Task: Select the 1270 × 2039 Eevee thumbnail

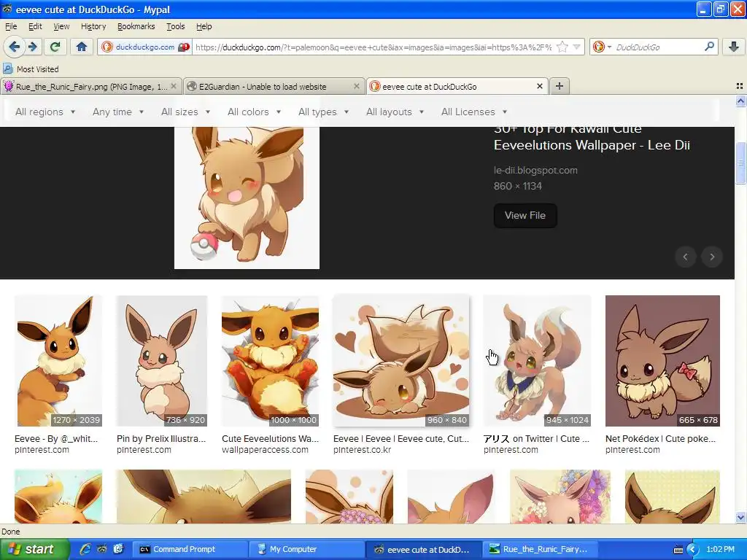Action: tap(58, 360)
